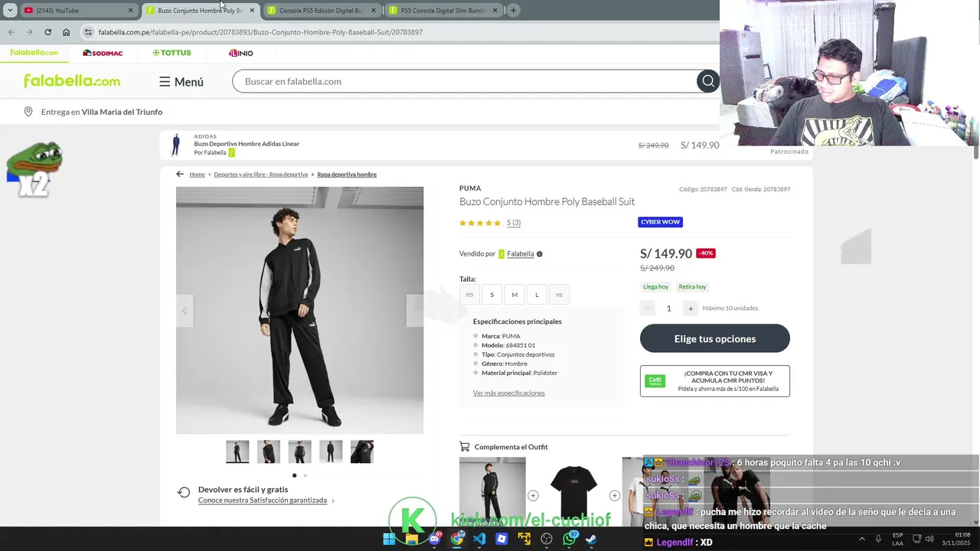Open Windows Start button
The width and height of the screenshot is (980, 551).
[389, 539]
